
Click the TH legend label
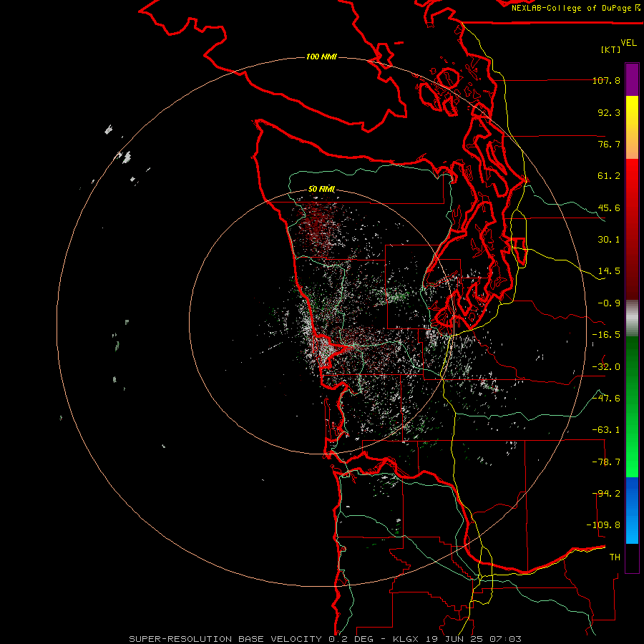(x=615, y=557)
